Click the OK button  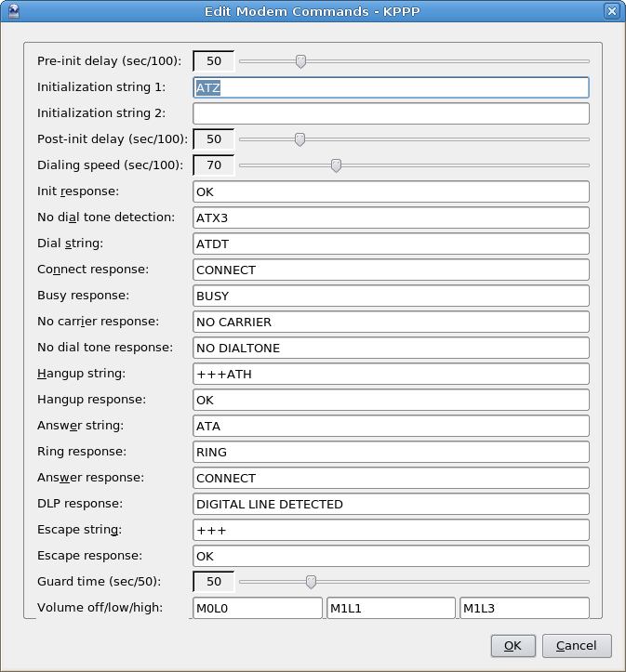[513, 645]
